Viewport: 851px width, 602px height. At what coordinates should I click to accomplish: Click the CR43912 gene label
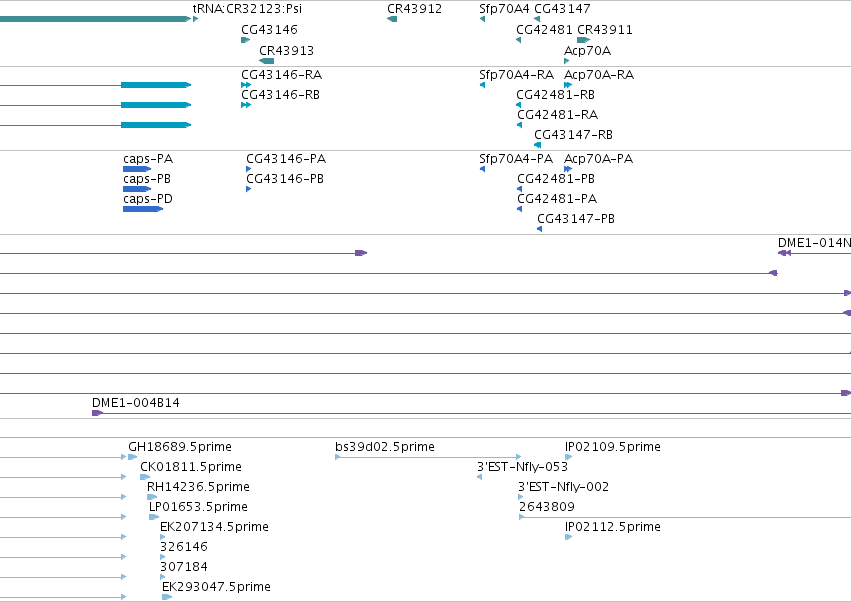click(x=414, y=9)
